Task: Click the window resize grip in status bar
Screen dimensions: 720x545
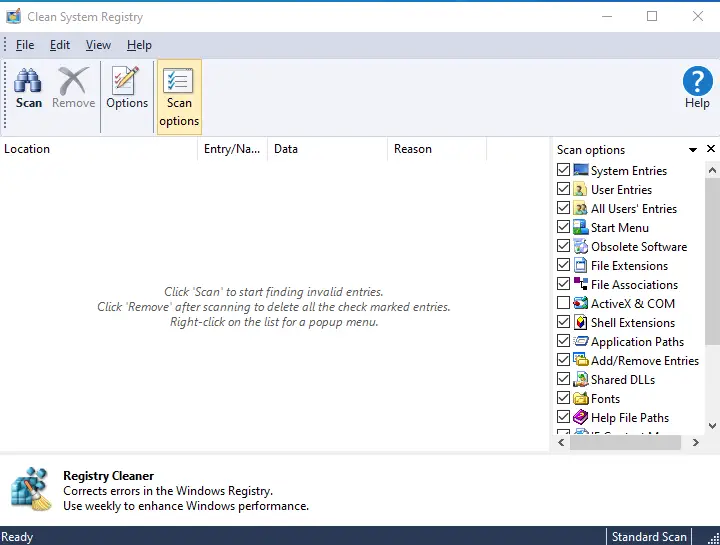Action: click(714, 538)
